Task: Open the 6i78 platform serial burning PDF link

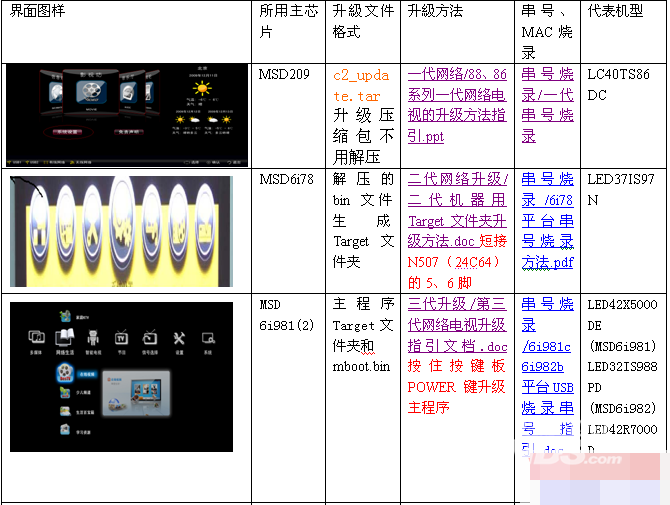Action: 548,220
